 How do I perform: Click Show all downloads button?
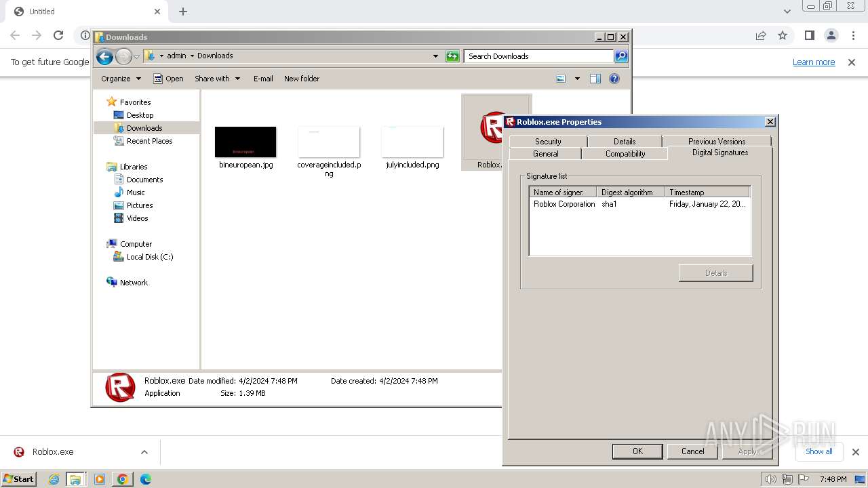[819, 451]
